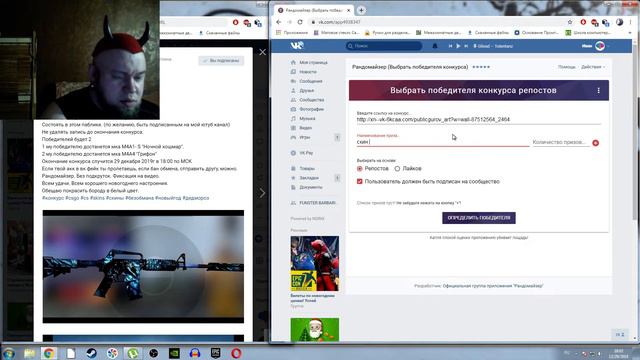Image resolution: width=640 pixels, height=360 pixels.
Task: Go to next post with right arrow
Action: tap(262, 193)
